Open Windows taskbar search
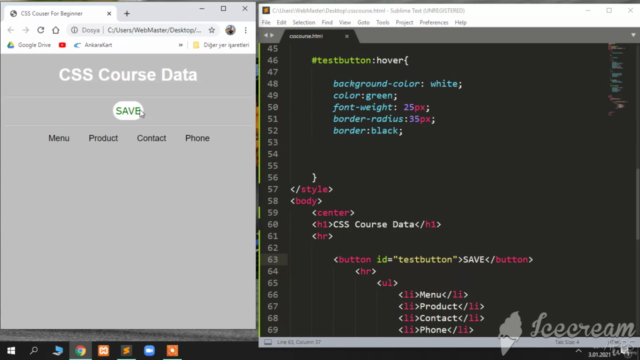The image size is (640, 360). (34, 351)
